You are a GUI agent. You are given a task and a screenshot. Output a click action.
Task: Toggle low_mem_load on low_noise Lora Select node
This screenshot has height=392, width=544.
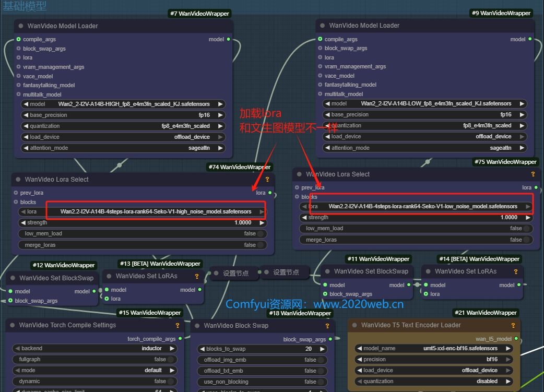[416, 229]
